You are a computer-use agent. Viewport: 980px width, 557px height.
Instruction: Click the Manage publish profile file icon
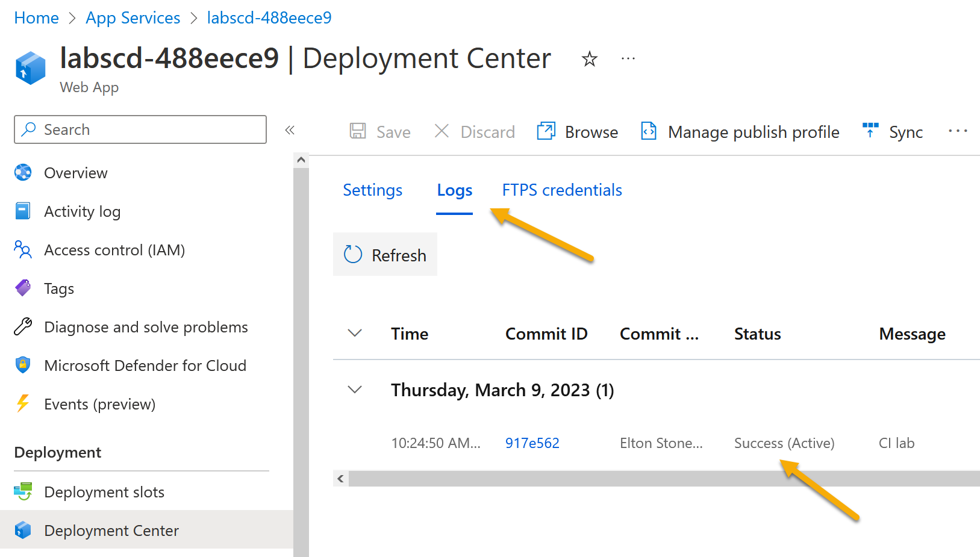[649, 131]
